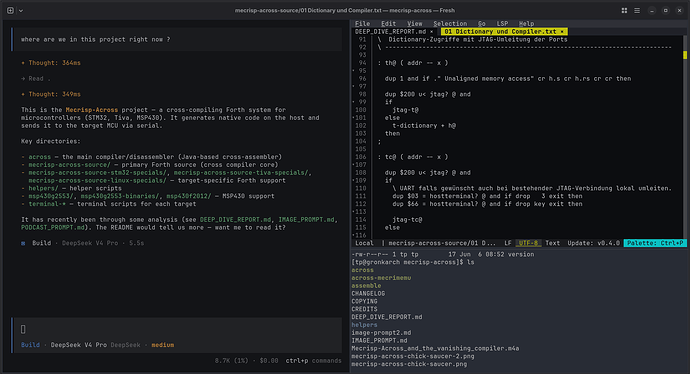Open the Edit menu
This screenshot has width=690, height=374.
point(389,24)
